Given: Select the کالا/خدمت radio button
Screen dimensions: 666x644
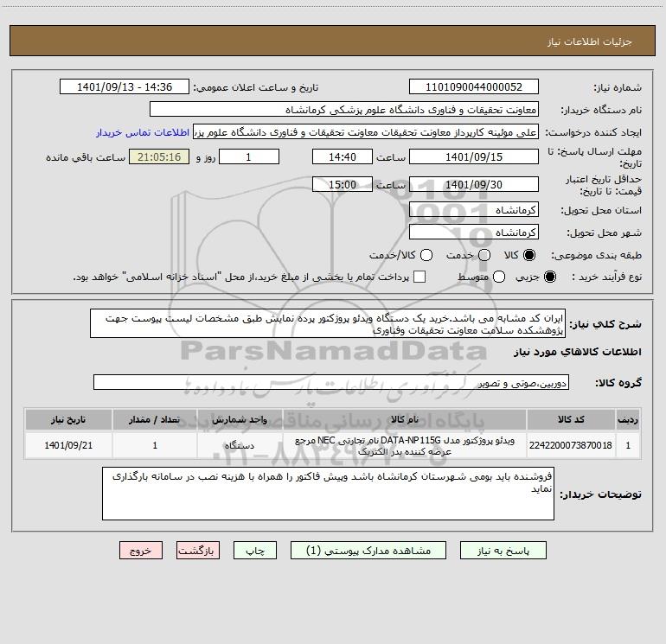Looking at the screenshot, I should click(426, 255).
